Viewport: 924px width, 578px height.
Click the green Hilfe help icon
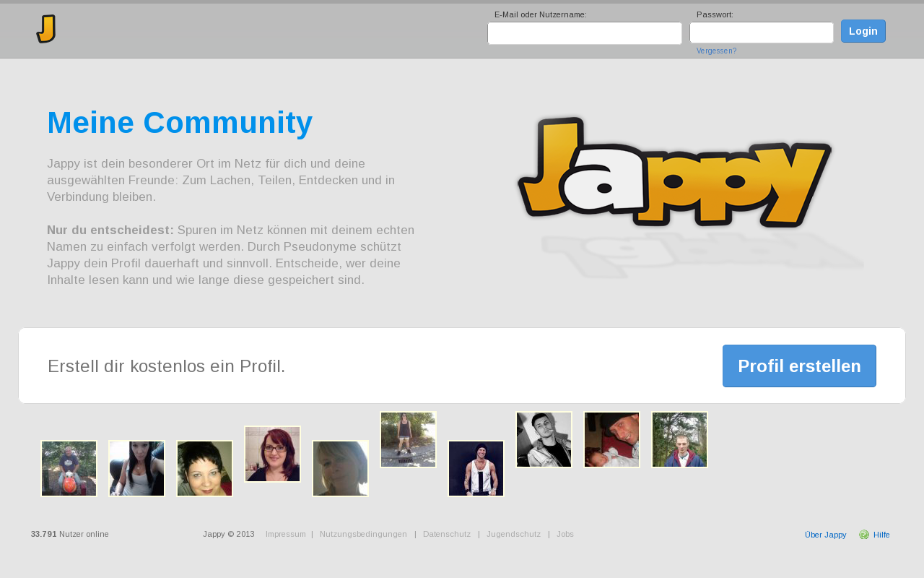[x=864, y=535]
